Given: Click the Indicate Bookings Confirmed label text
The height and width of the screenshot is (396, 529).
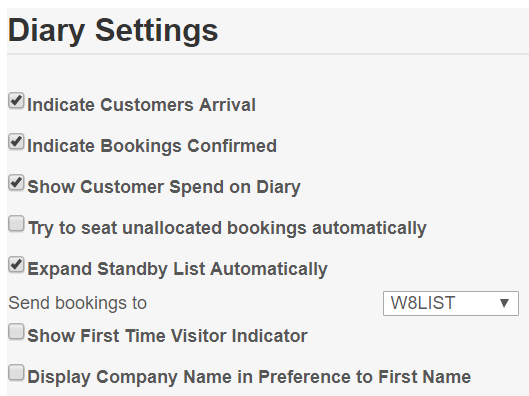Looking at the screenshot, I should 152,146.
